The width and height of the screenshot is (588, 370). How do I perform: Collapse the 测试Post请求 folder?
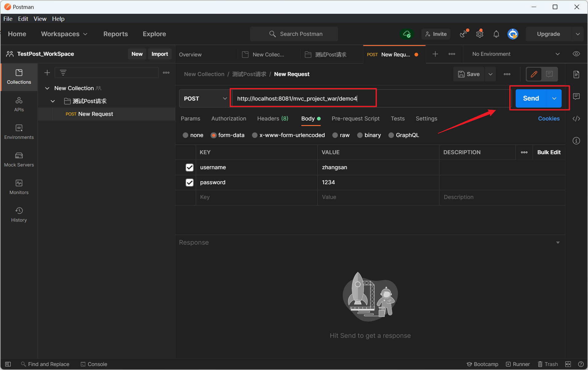coord(53,101)
